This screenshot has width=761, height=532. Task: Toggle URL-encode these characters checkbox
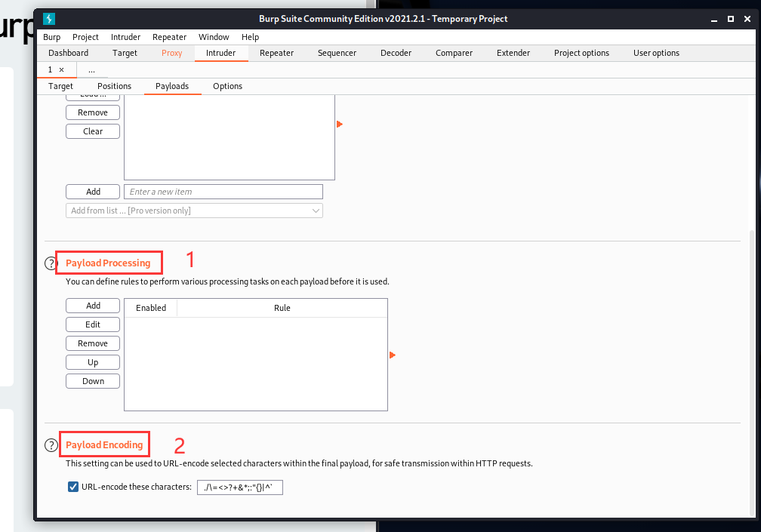click(73, 487)
